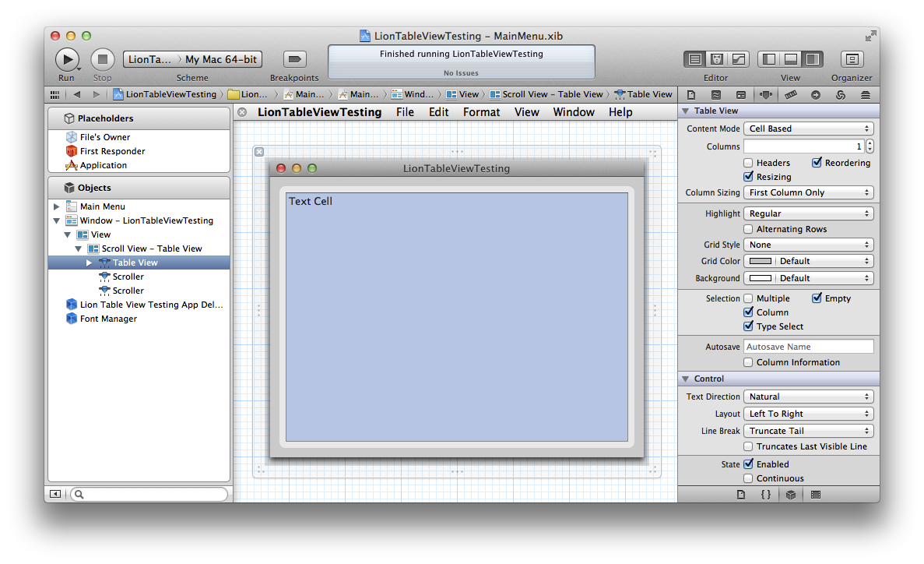Click the Autosave Name field
The image size is (924, 564).
(x=809, y=347)
